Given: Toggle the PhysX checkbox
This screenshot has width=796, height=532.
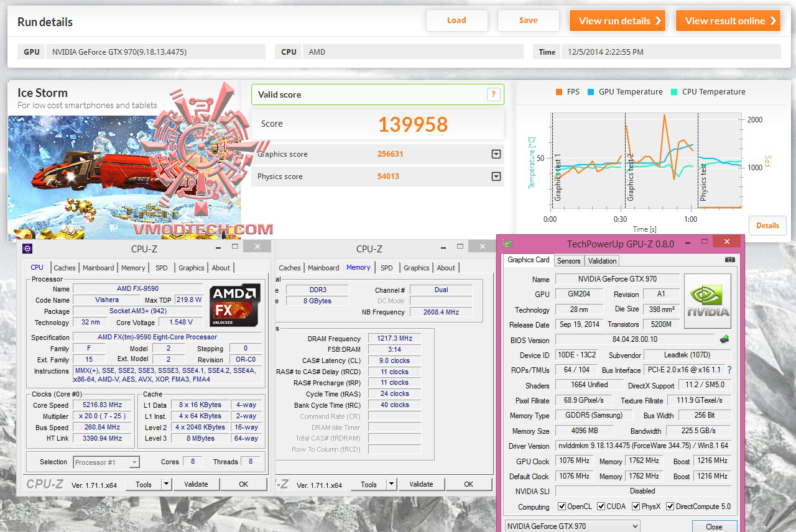Looking at the screenshot, I should (636, 507).
